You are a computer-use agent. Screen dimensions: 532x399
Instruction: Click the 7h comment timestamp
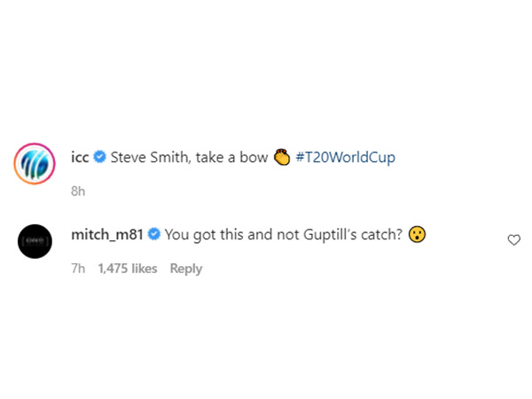click(x=78, y=269)
